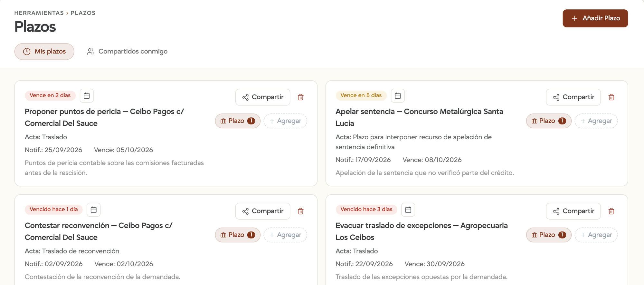The width and height of the screenshot is (644, 285).
Task: Click the 'Notif.: 02/09/2026' date
Action: point(54,264)
